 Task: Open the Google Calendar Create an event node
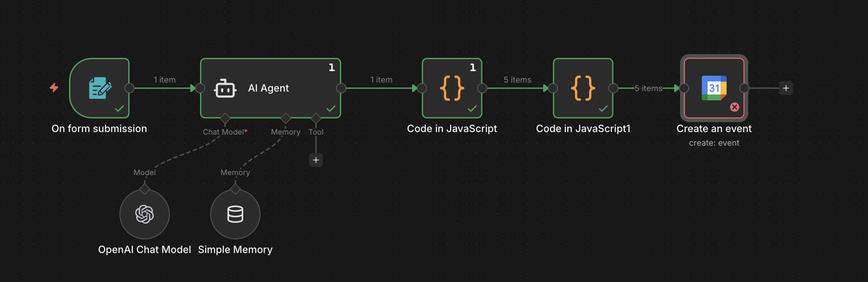click(714, 88)
